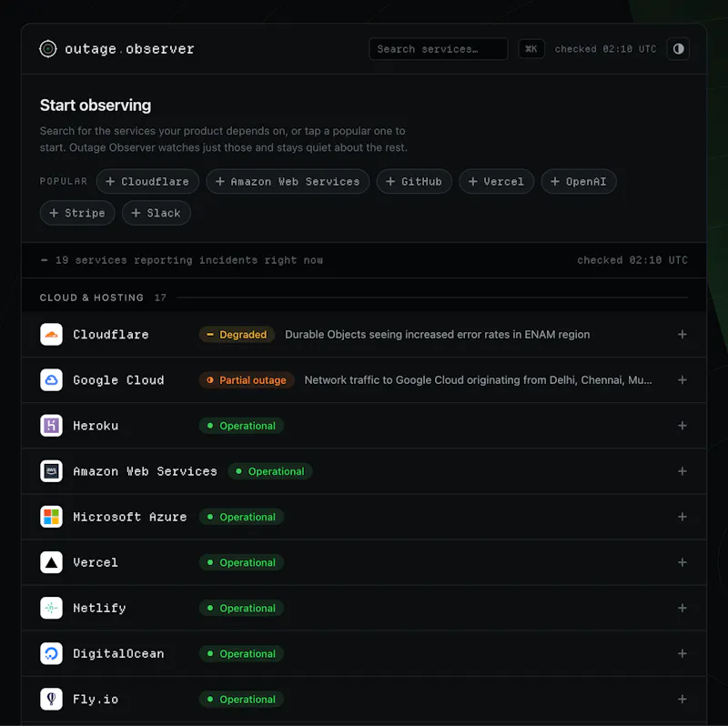Add Vercel from popular chips

(x=496, y=182)
